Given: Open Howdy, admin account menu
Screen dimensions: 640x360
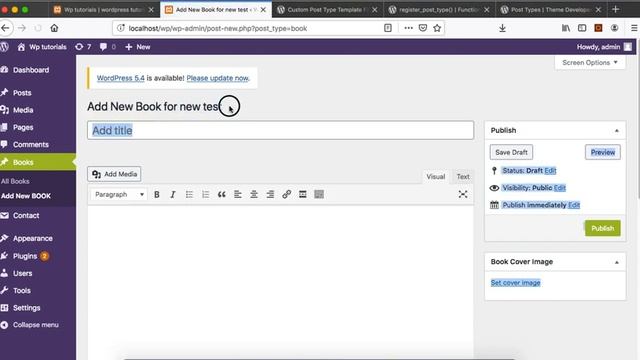Looking at the screenshot, I should pos(604,47).
